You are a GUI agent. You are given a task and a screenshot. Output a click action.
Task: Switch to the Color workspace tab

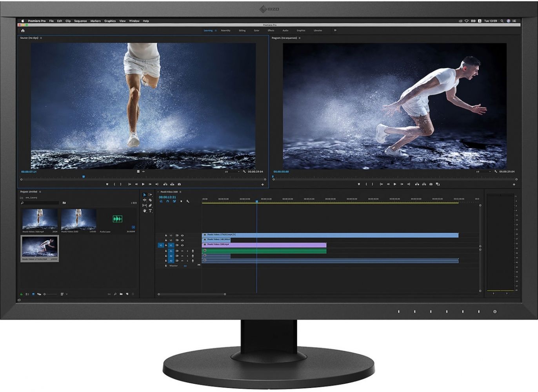point(256,31)
